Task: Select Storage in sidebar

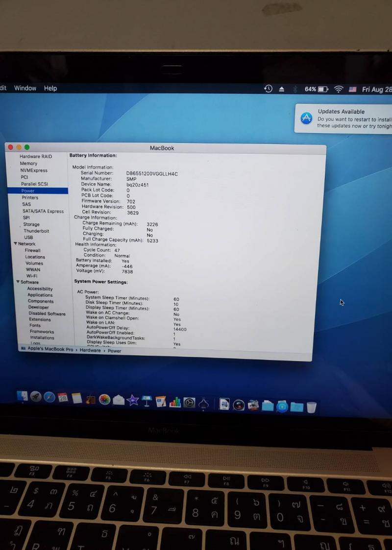Action: (31, 224)
